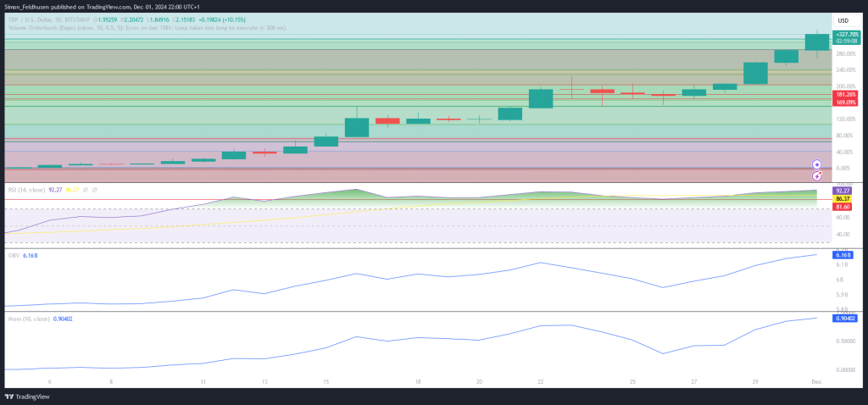Click the latest green candle above Dec

click(817, 42)
